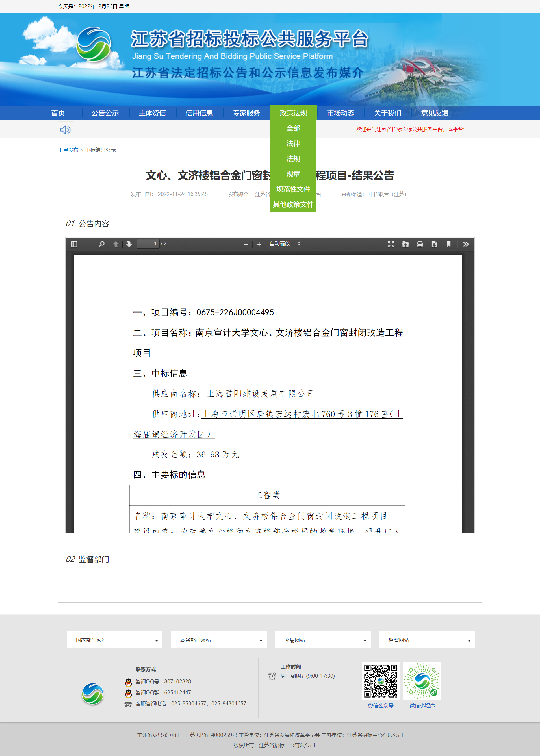540x756 pixels.
Task: Open the 主体资信 nav item
Action: pyautogui.click(x=152, y=113)
